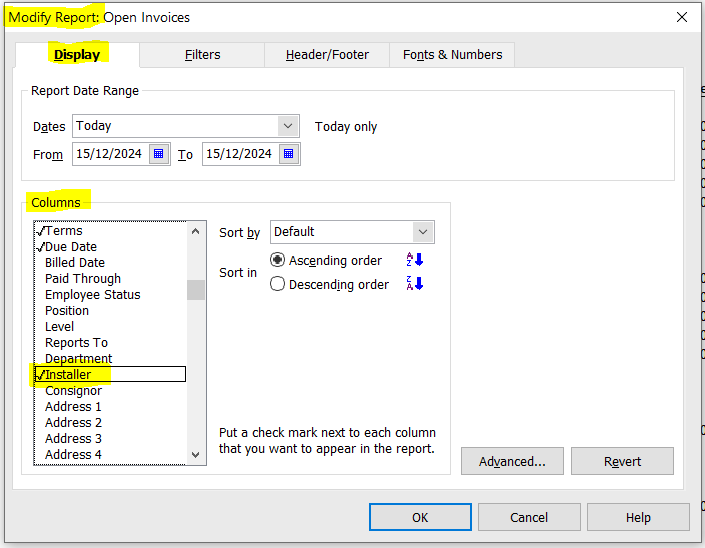Expand the Dates dropdown showing Today

(288, 126)
